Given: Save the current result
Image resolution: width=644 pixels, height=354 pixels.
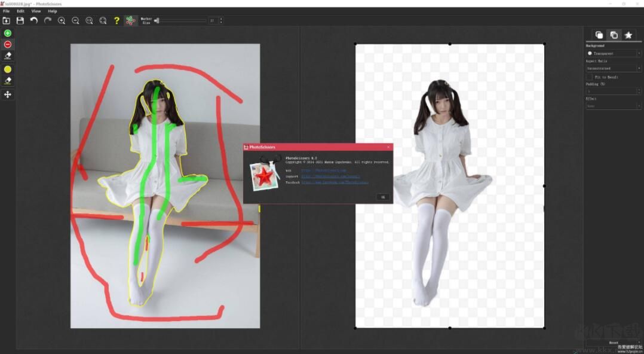Looking at the screenshot, I should (x=20, y=20).
